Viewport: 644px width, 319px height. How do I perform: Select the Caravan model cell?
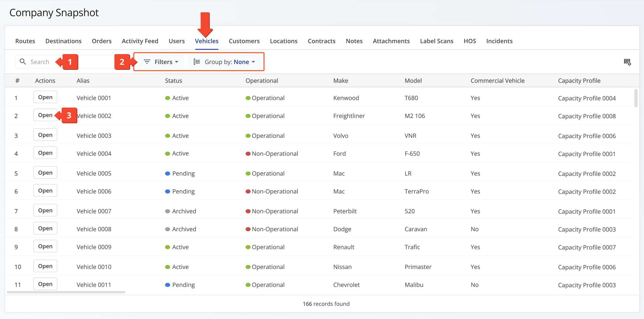point(416,229)
